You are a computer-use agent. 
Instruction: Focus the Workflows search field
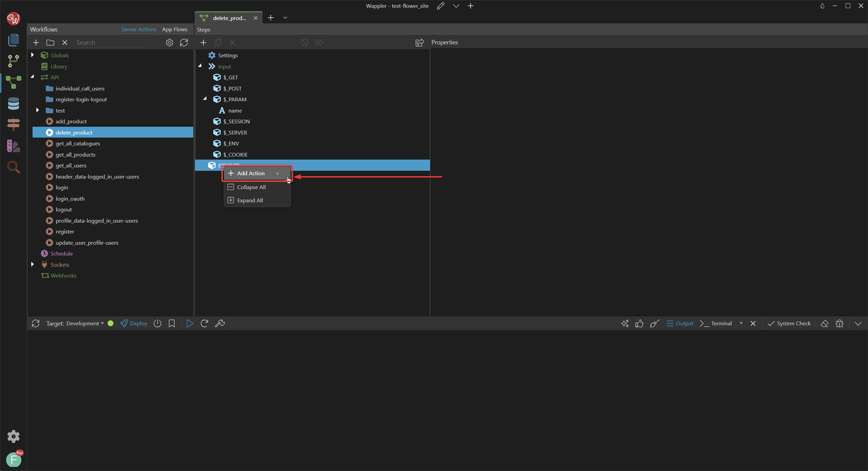coord(110,43)
